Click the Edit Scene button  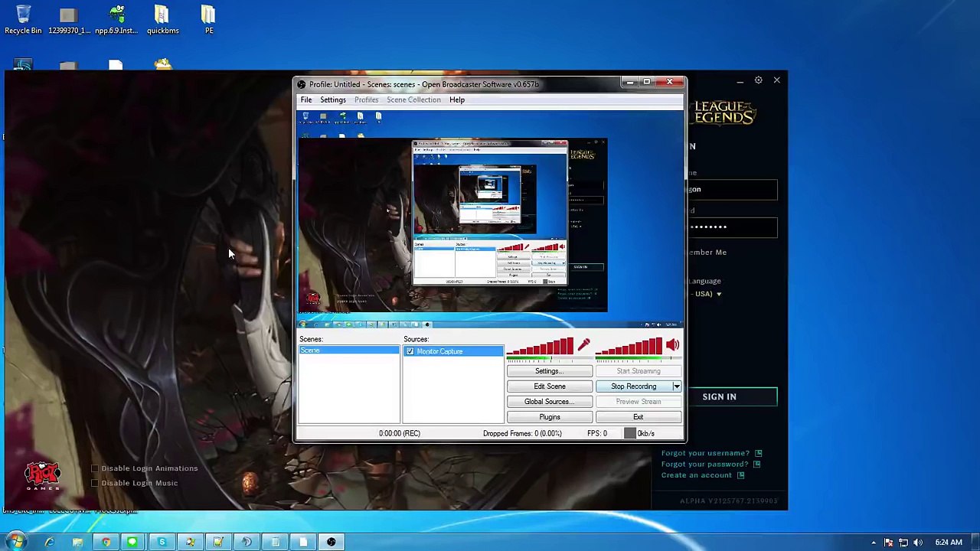point(550,386)
